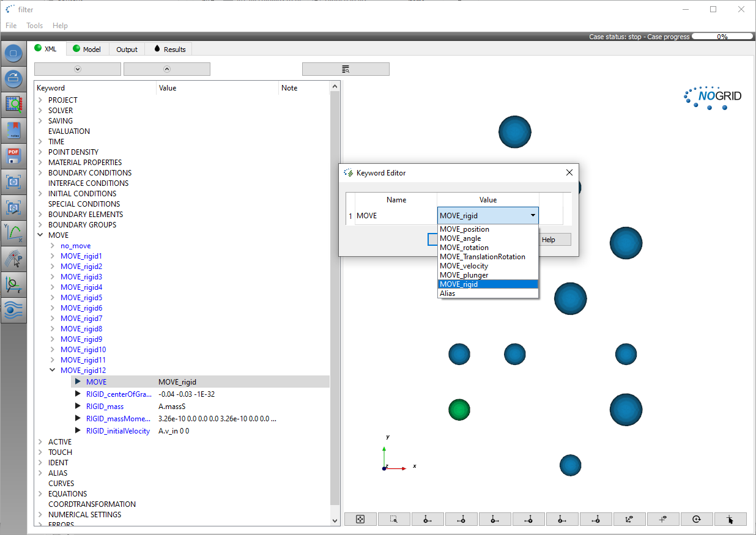
Task: Open the notes bookmark icon
Action: (x=13, y=130)
